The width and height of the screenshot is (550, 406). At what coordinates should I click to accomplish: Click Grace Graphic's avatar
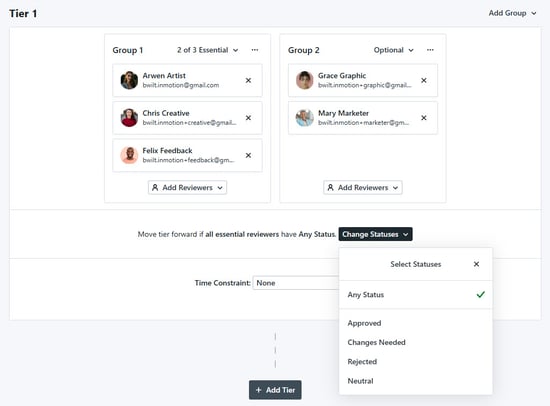[304, 80]
